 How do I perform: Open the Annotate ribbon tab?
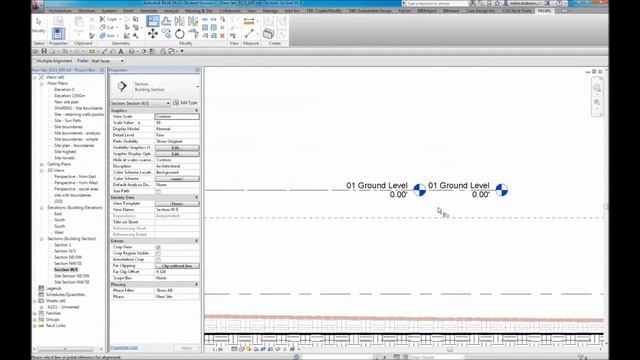click(x=149, y=11)
